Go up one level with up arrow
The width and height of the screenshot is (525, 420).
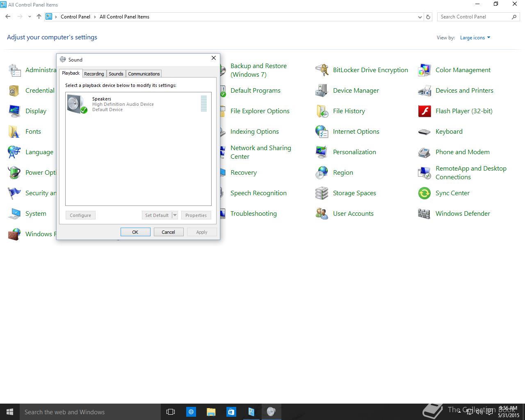39,17
